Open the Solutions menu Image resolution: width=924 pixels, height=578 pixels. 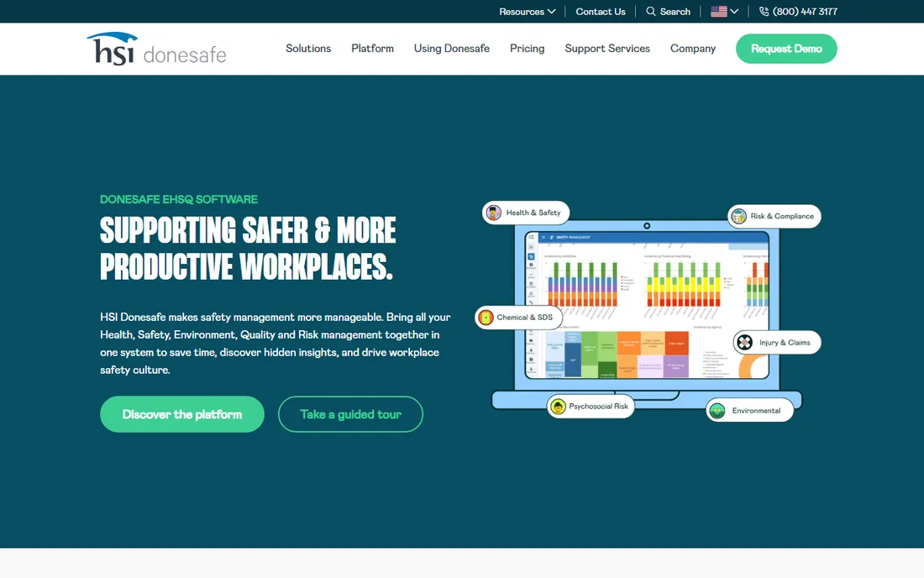308,49
